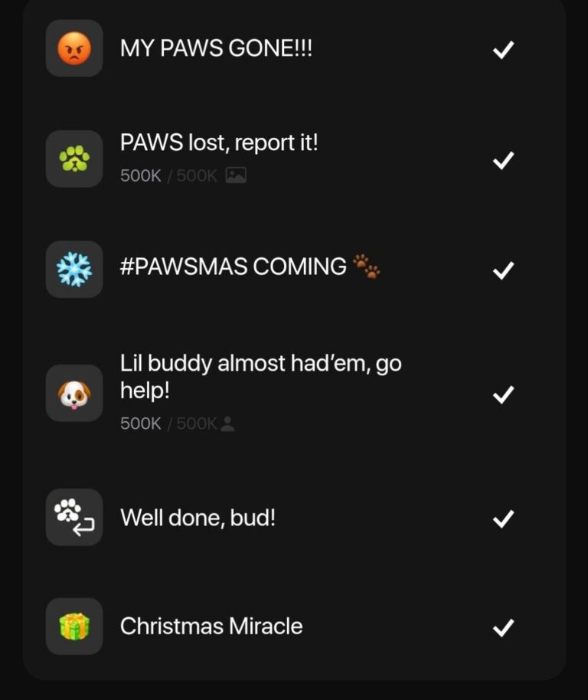Viewport: 588px width, 700px height.
Task: Tap the snowflake task icon
Action: click(74, 269)
